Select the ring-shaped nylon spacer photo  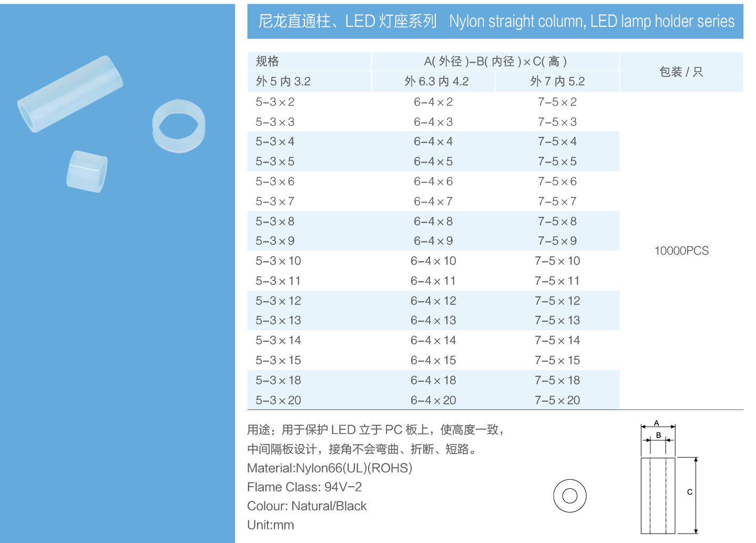[179, 126]
